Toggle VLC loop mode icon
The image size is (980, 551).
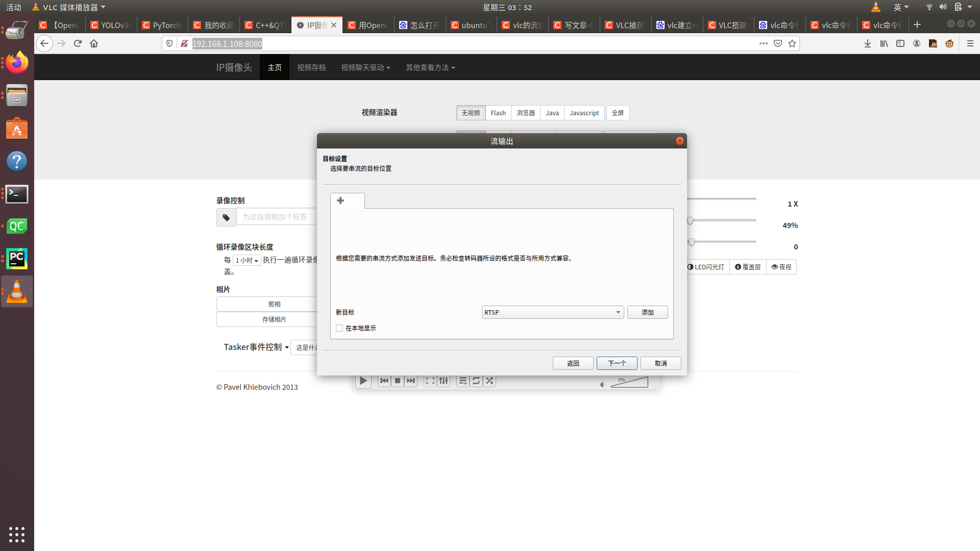coord(476,381)
